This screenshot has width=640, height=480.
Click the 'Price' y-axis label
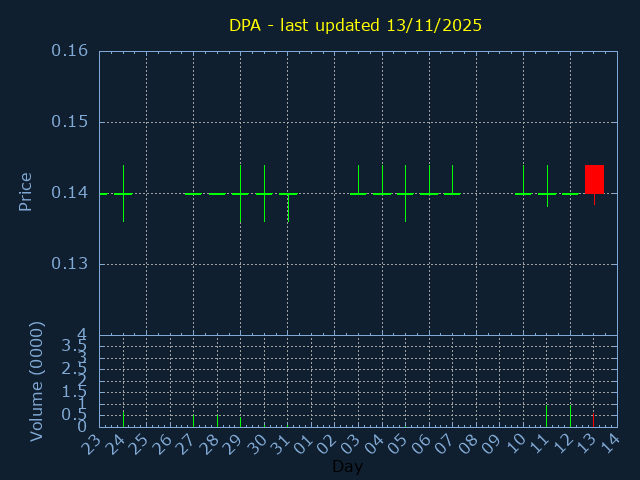pyautogui.click(x=26, y=192)
